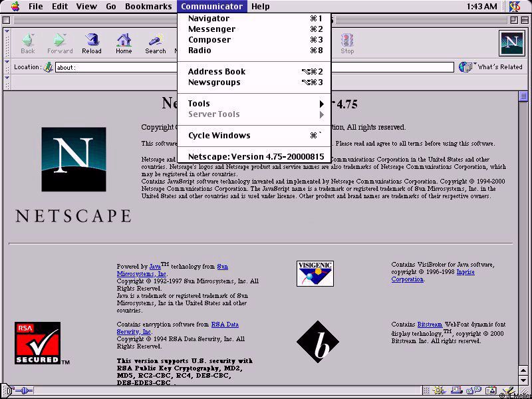The height and width of the screenshot is (399, 532).
Task: Select Netscape: Version 4.75-20000815 menu entry
Action: coord(254,157)
